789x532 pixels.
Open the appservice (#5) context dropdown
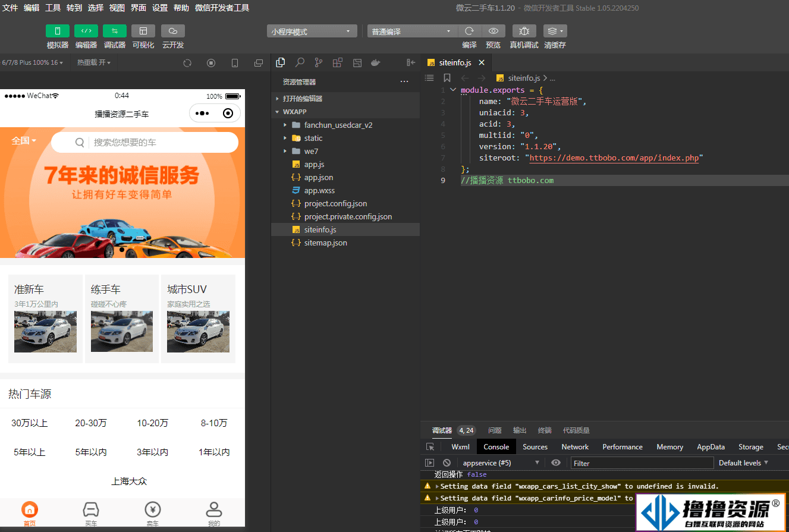click(x=501, y=462)
